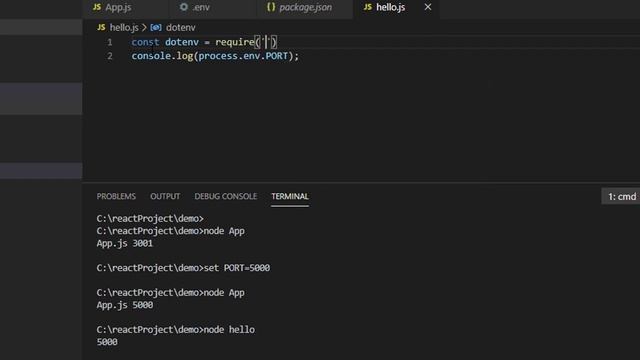The width and height of the screenshot is (640, 360).
Task: Click the JS icon on hello.js tab
Action: [x=367, y=7]
